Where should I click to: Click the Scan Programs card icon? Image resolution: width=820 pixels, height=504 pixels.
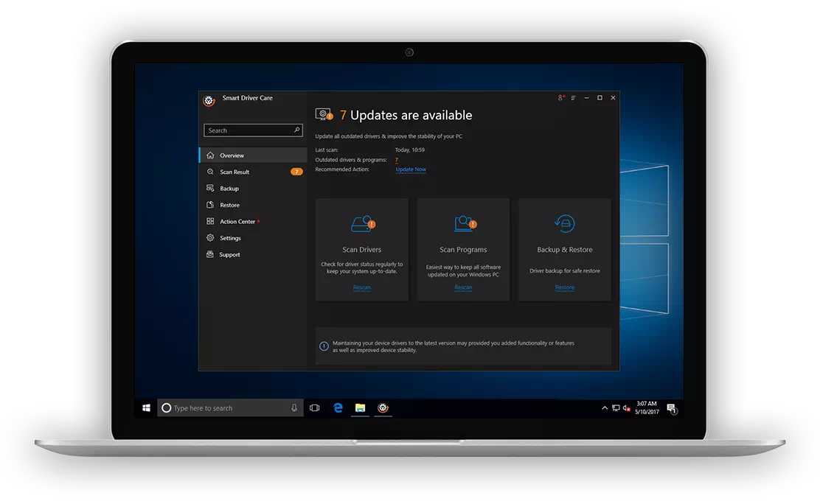tap(465, 223)
